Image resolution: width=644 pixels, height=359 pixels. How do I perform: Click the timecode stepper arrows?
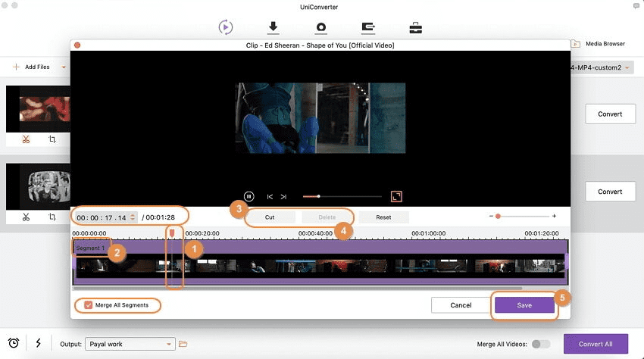click(x=133, y=217)
